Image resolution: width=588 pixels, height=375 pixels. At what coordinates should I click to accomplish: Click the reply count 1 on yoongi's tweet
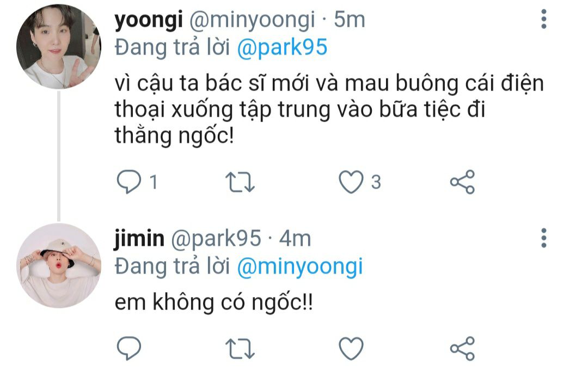click(x=154, y=182)
